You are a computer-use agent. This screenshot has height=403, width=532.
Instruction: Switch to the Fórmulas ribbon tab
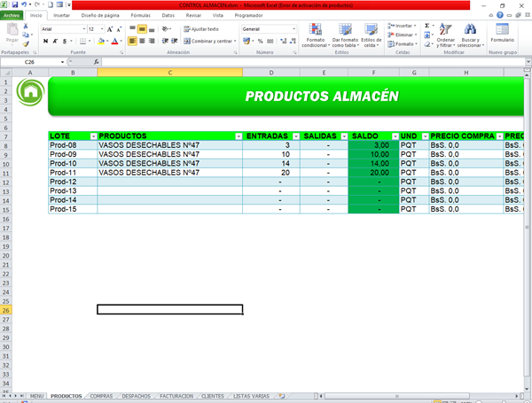pos(140,15)
